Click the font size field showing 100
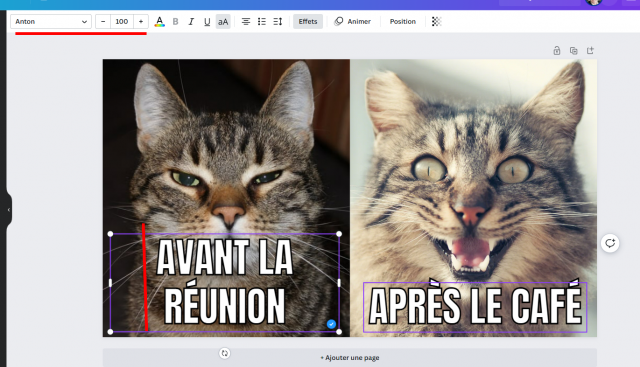Image resolution: width=640 pixels, height=367 pixels. 122,22
